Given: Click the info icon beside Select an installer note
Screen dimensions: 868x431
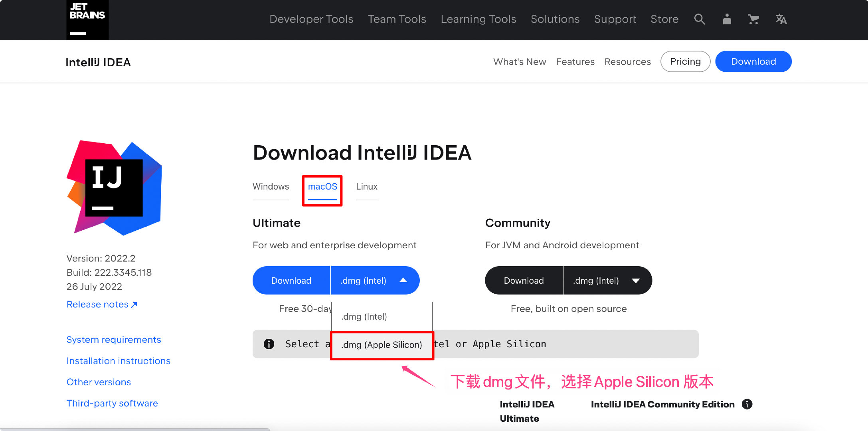Looking at the screenshot, I should 269,344.
